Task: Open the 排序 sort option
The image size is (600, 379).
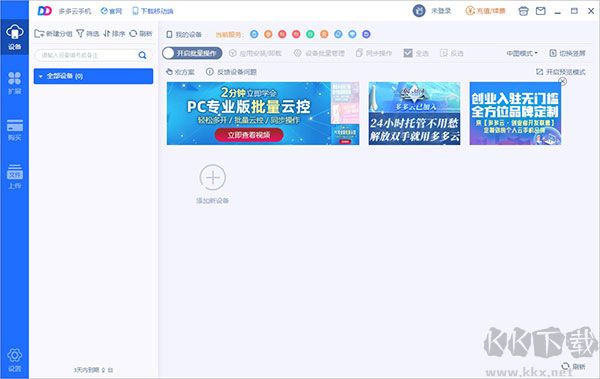Action: [114, 34]
